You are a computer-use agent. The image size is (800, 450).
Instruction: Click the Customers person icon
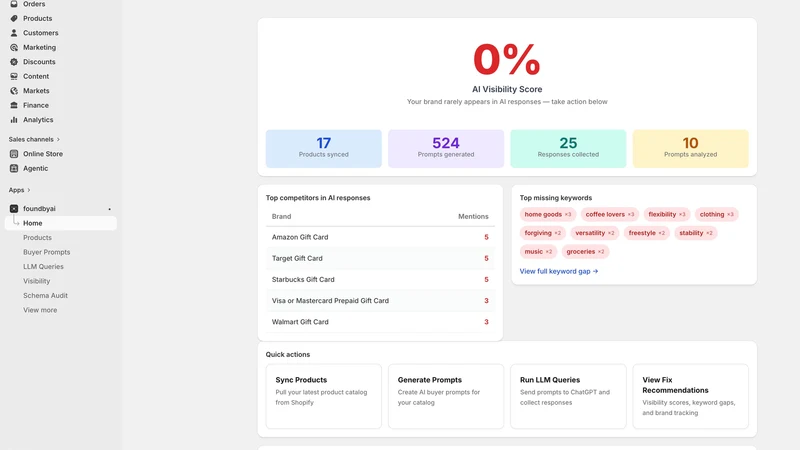point(14,33)
